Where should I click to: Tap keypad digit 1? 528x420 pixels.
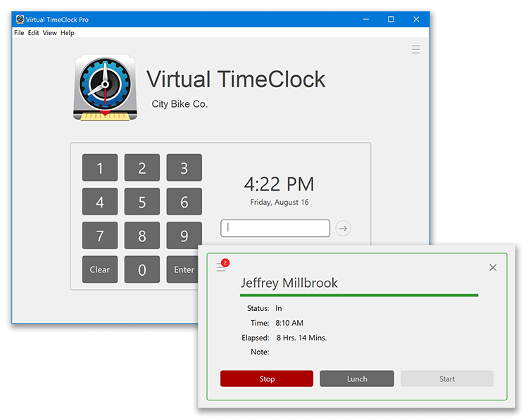pyautogui.click(x=100, y=167)
